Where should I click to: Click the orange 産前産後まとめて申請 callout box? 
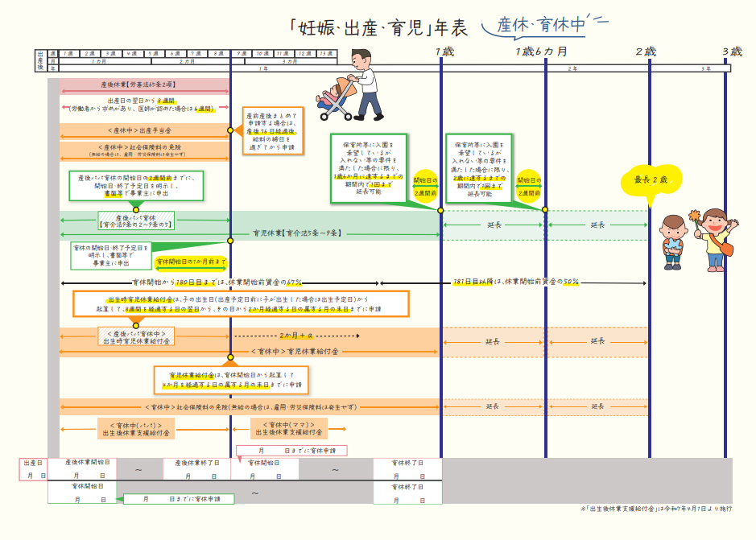pyautogui.click(x=272, y=130)
